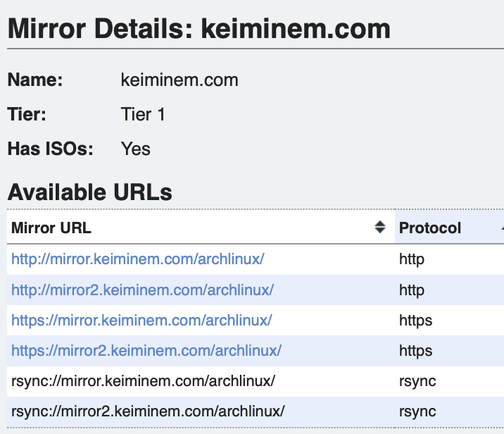Open http://mirror2.keiminem.com/archlinux/ link
Viewport: 504px width, 434px height.
click(x=142, y=290)
